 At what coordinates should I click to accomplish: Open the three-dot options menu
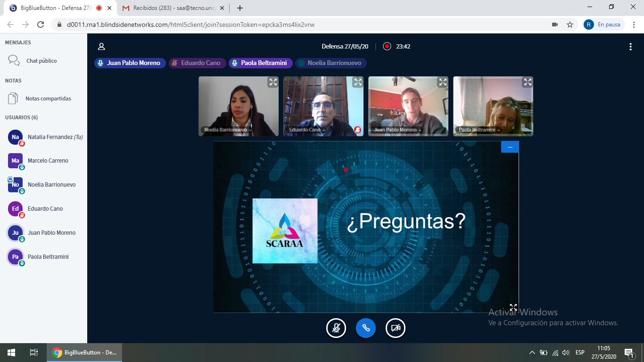pos(630,47)
